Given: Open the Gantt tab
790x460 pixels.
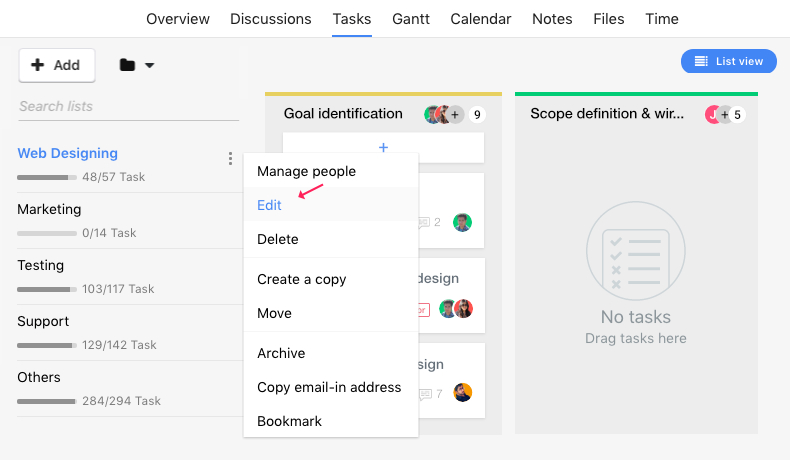Looking at the screenshot, I should (411, 19).
